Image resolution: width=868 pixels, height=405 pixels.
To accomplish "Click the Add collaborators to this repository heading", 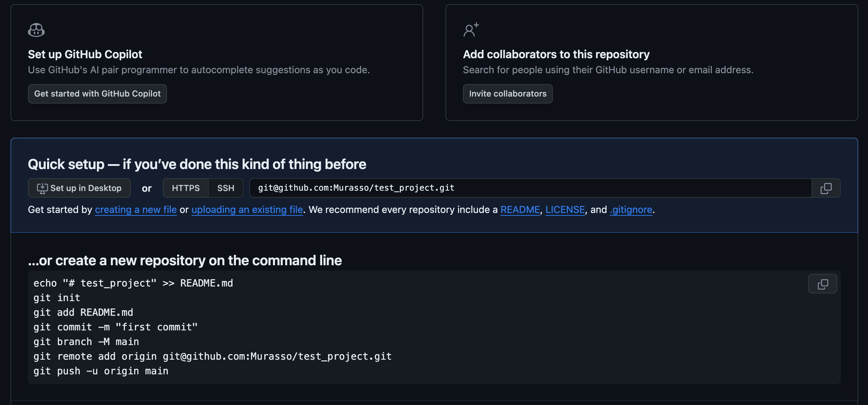I will coord(556,54).
